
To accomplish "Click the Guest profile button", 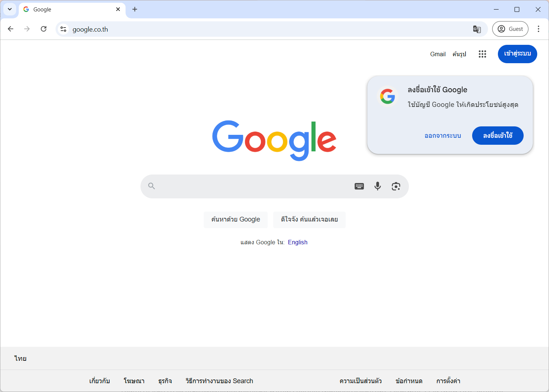I will [x=510, y=29].
